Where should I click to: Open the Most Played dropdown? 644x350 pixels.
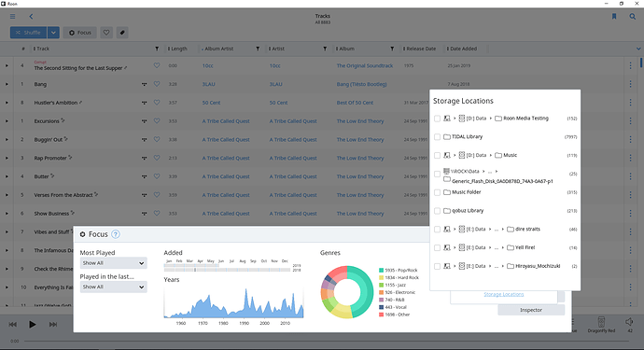click(x=113, y=263)
